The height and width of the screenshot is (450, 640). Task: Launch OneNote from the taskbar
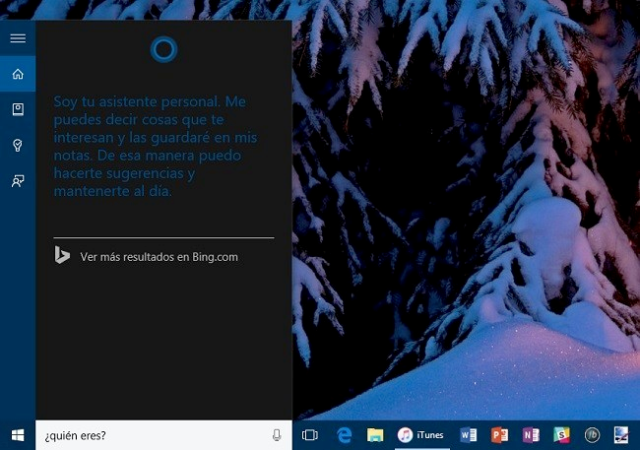coord(531,435)
